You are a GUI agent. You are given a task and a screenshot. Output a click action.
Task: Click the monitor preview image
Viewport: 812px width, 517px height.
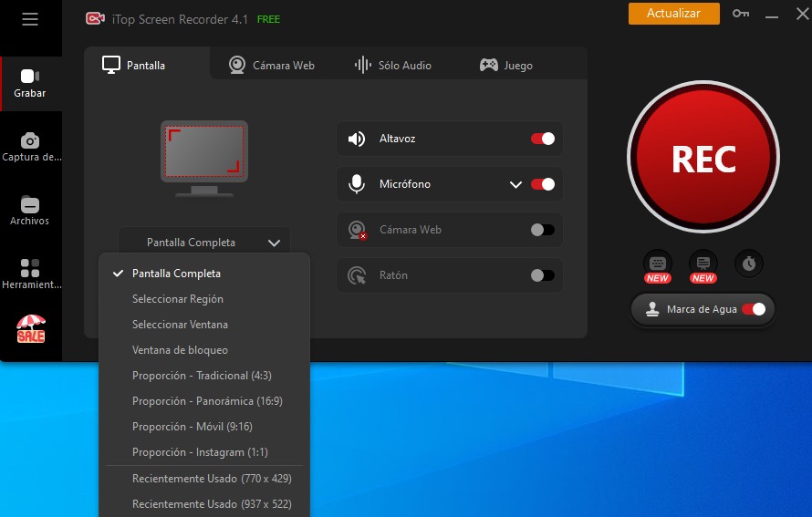204,159
